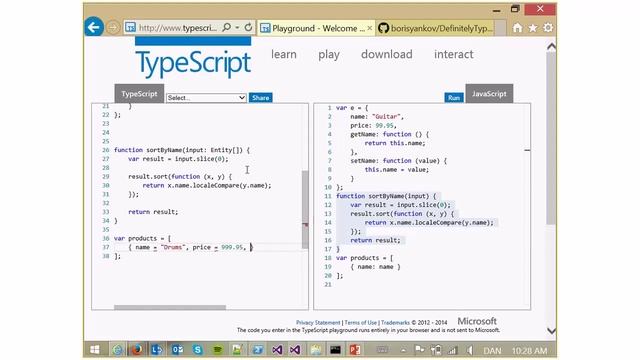The image size is (640, 360).
Task: Click the search magnifier in address bar
Action: pyautogui.click(x=227, y=27)
